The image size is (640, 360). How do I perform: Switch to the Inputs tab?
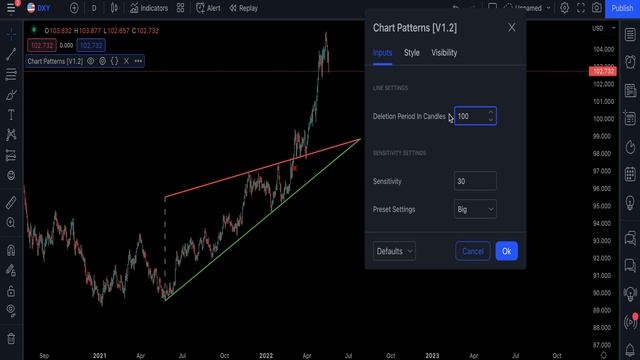(x=382, y=53)
